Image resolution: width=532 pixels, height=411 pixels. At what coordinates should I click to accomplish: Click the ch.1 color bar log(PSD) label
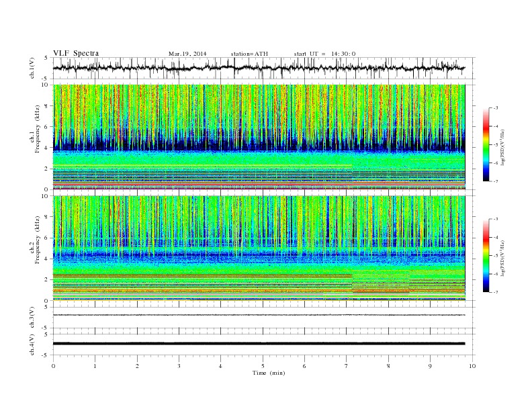click(x=503, y=147)
